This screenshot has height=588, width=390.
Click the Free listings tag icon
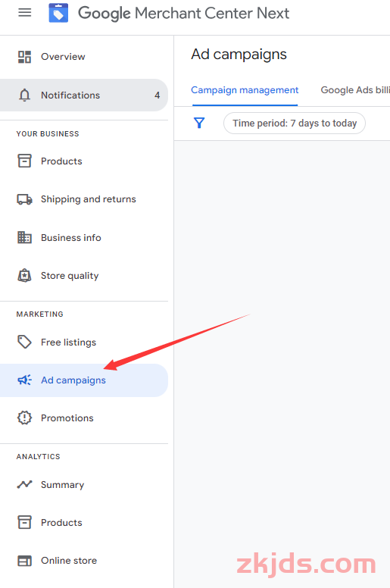pyautogui.click(x=25, y=342)
